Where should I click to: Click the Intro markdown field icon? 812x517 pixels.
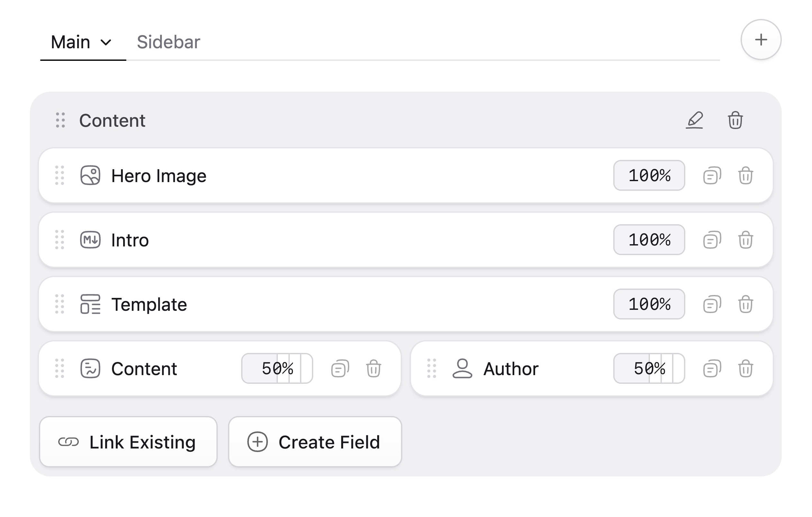[x=90, y=240]
